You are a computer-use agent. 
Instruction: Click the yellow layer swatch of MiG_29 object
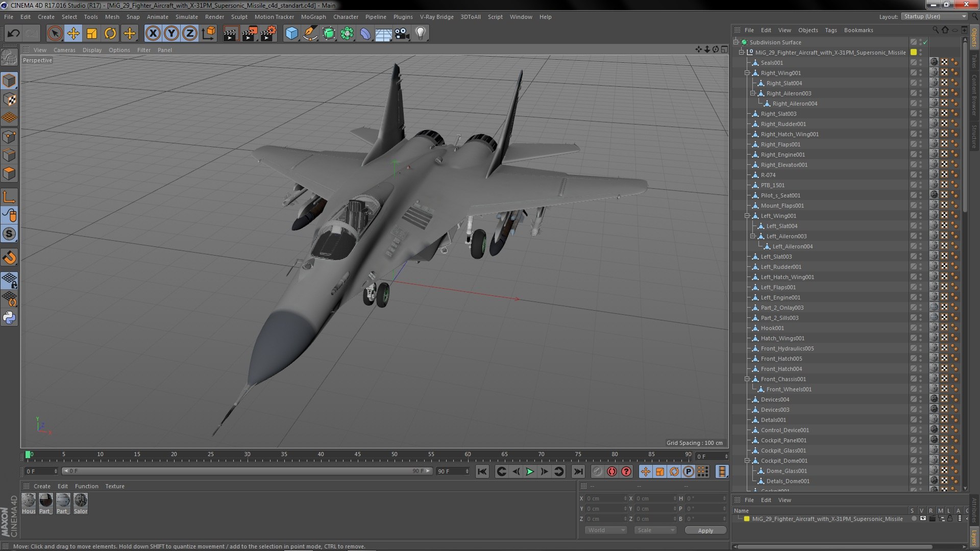click(x=914, y=53)
